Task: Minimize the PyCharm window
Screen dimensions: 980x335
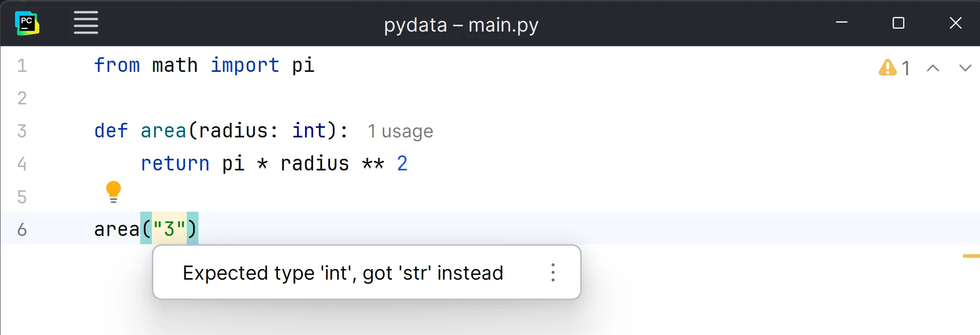Action: coord(842,23)
